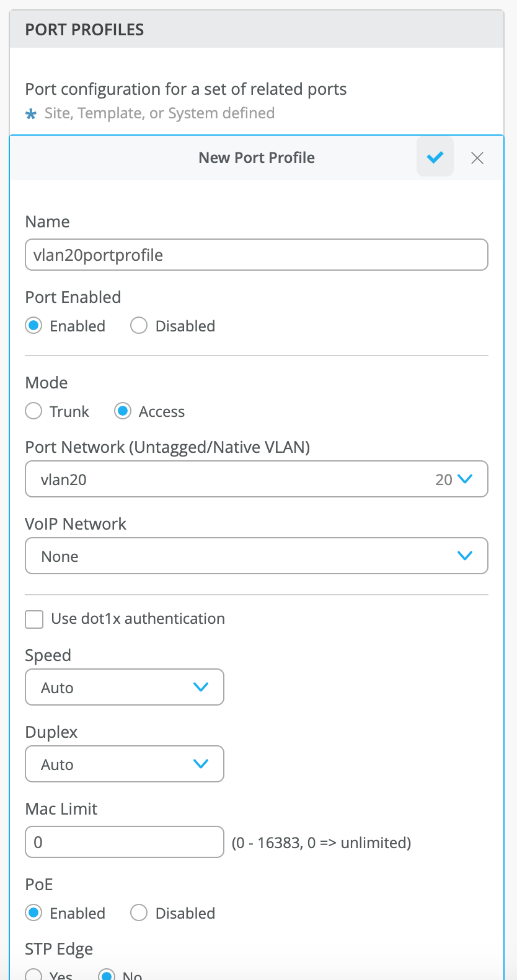
Task: Expand the VoIP Network dropdown
Action: (257, 556)
